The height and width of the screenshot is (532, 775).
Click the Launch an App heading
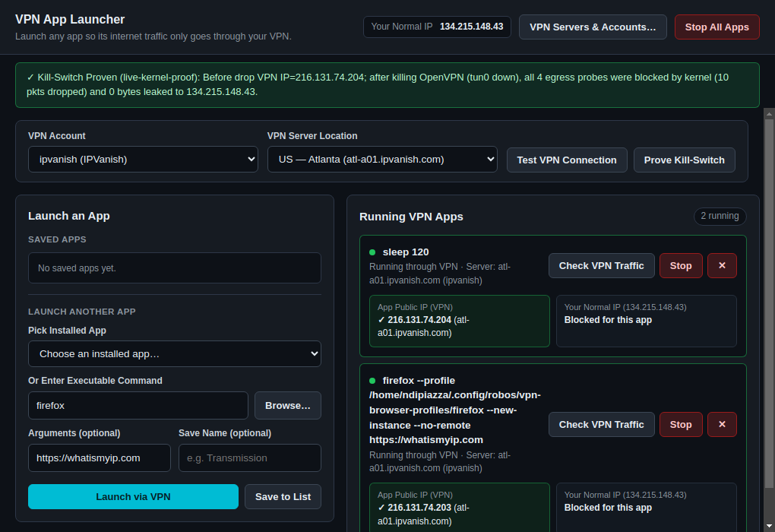(68, 216)
